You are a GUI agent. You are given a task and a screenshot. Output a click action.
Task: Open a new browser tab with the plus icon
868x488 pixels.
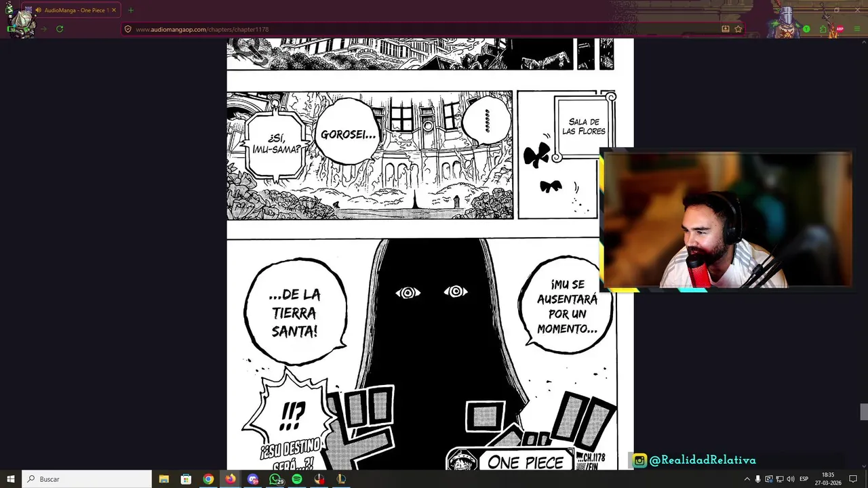(x=131, y=10)
